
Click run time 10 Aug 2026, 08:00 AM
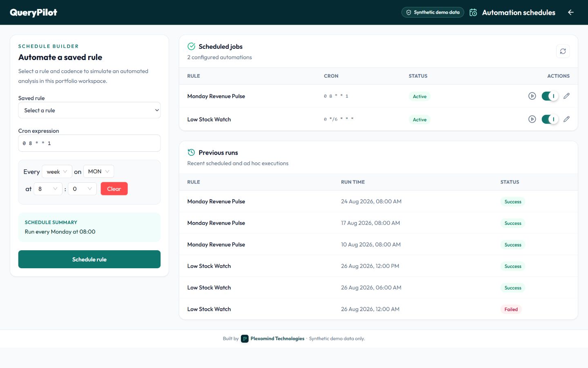coord(371,245)
